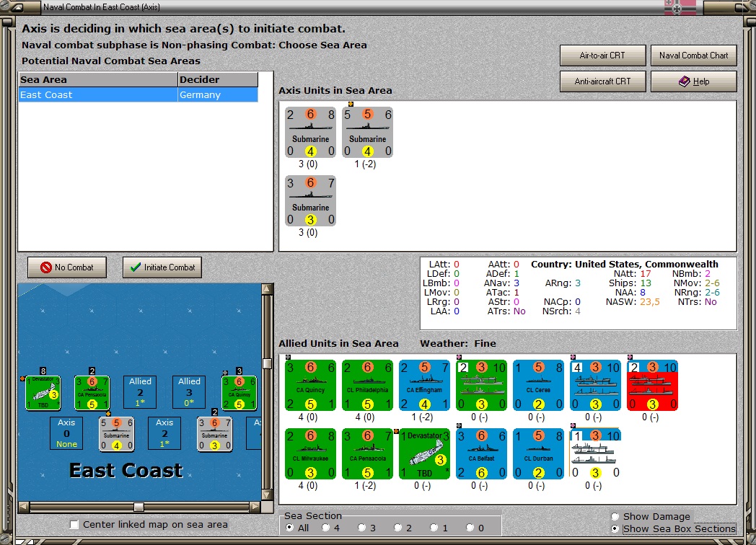This screenshot has height=545, width=756.
Task: Select sea section 4 radio button
Action: click(x=325, y=528)
